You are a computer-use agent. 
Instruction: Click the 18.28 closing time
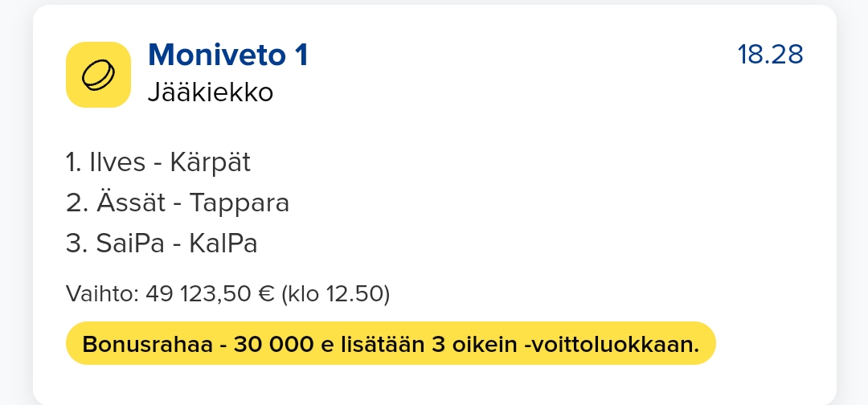[770, 54]
